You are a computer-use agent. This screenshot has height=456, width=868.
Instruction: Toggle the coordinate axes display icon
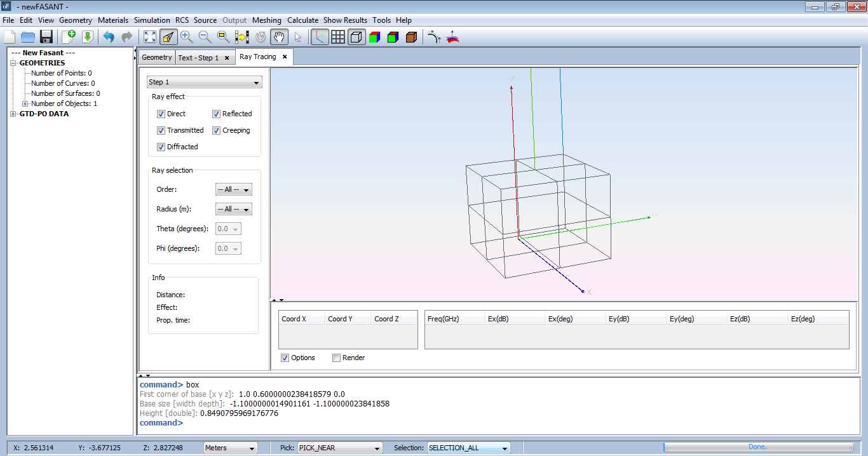(320, 37)
